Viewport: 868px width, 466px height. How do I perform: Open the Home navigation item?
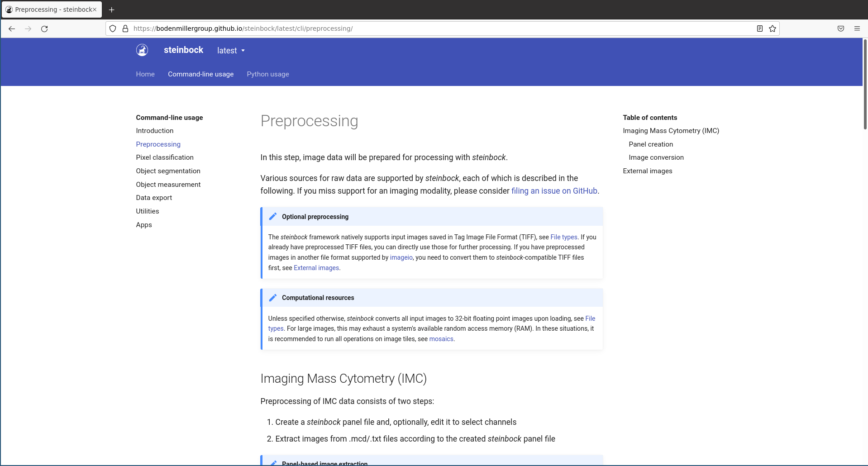coord(145,74)
